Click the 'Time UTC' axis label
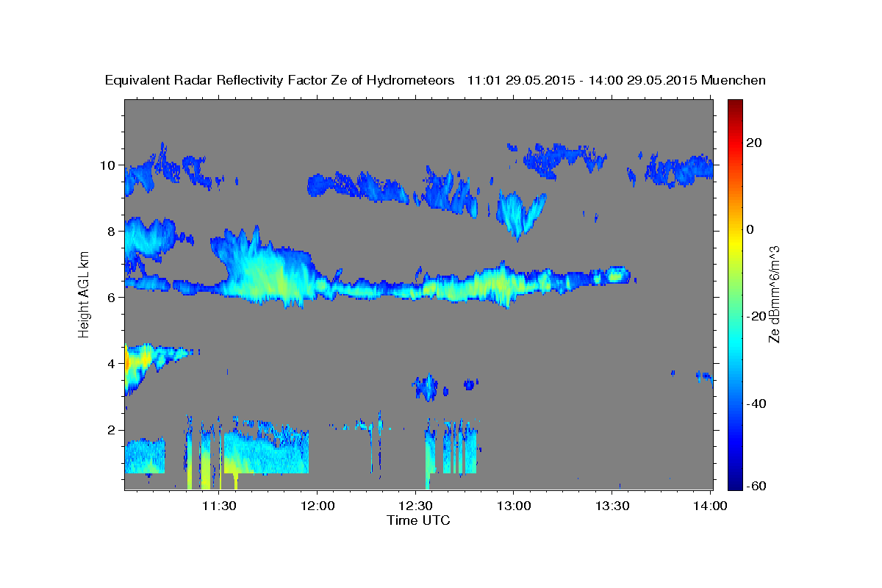Screen dimensions: 882x588 [418, 520]
